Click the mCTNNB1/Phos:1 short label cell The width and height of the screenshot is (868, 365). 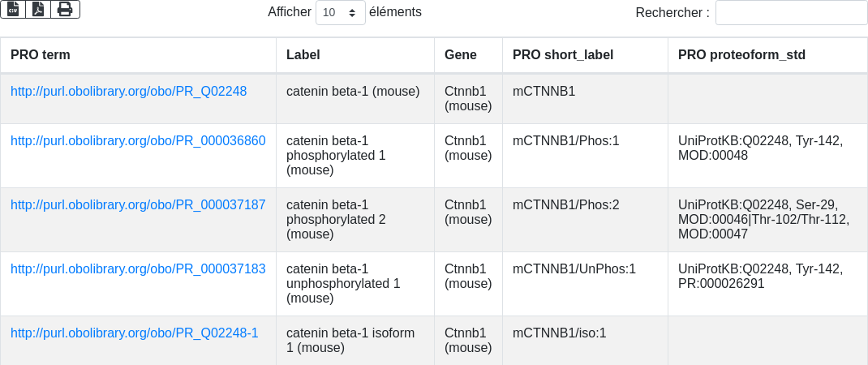pyautogui.click(x=566, y=141)
